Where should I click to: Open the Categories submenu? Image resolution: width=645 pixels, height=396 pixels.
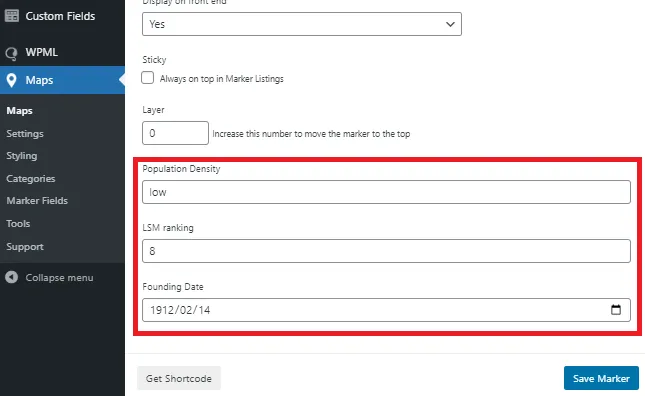click(30, 178)
